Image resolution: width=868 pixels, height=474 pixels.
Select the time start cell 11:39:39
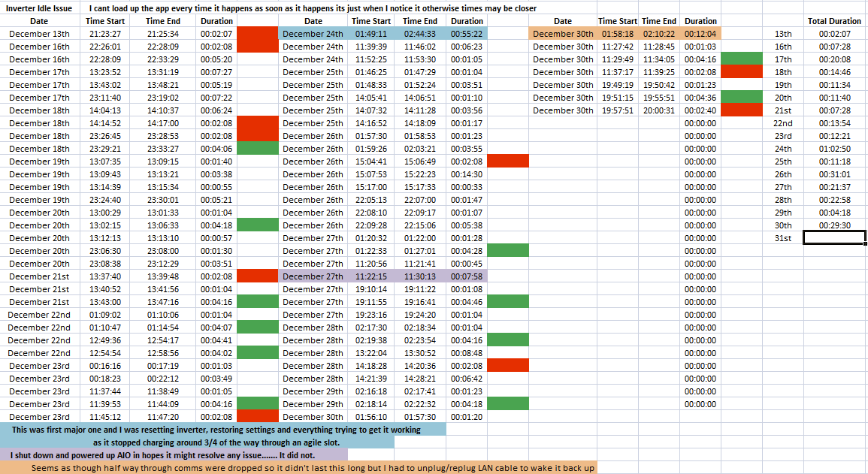tap(371, 47)
